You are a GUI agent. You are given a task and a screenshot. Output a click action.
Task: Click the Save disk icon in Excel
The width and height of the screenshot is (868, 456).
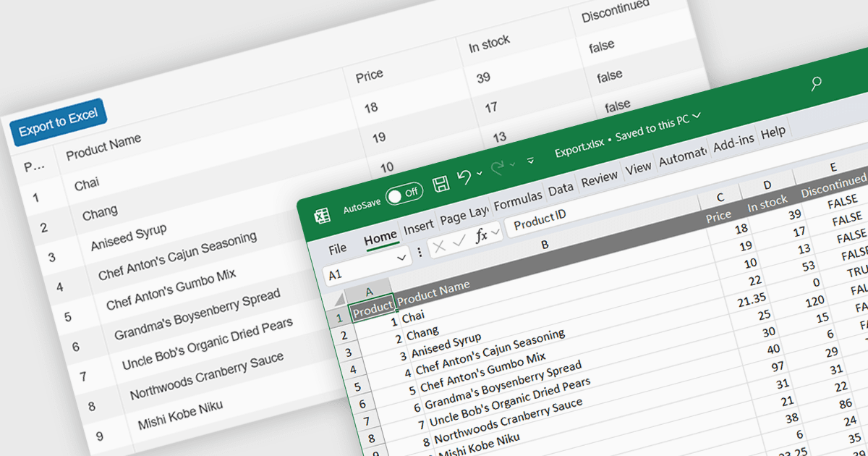[x=441, y=184]
